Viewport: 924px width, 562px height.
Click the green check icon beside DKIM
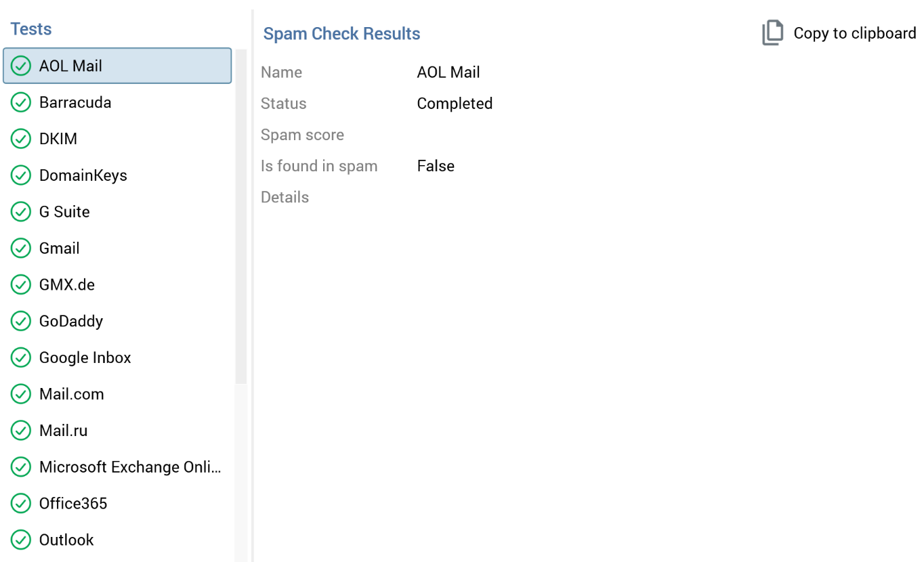[21, 139]
